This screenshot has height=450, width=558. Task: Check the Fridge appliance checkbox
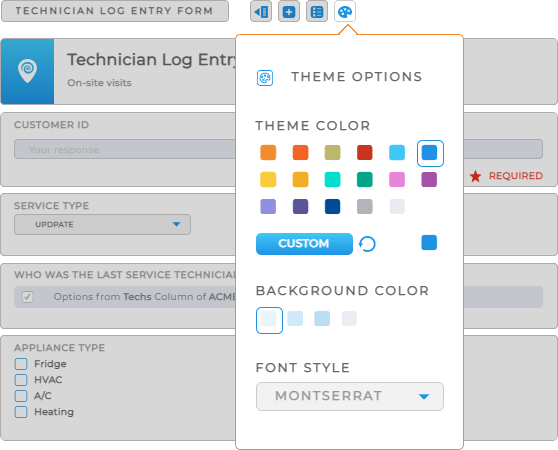click(x=21, y=364)
